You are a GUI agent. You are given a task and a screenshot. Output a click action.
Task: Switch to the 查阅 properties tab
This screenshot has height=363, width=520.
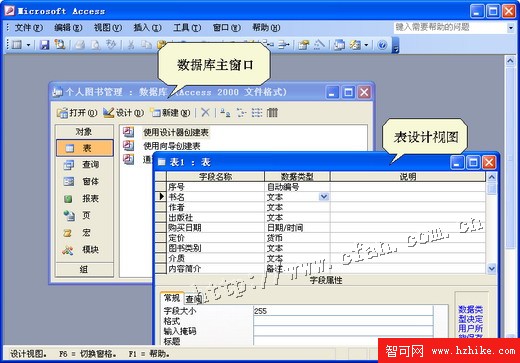[x=194, y=299]
